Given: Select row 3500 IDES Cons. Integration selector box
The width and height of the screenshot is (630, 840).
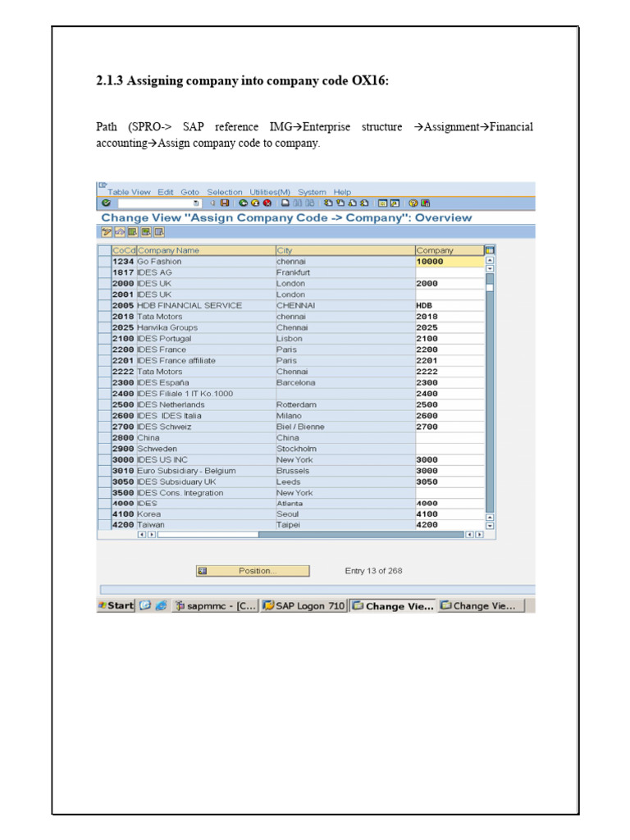Looking at the screenshot, I should (x=104, y=493).
